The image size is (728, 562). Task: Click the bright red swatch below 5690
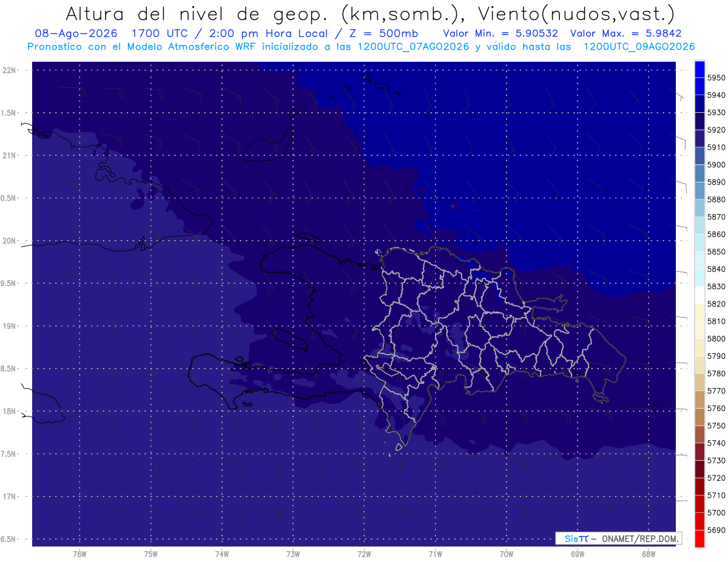699,538
